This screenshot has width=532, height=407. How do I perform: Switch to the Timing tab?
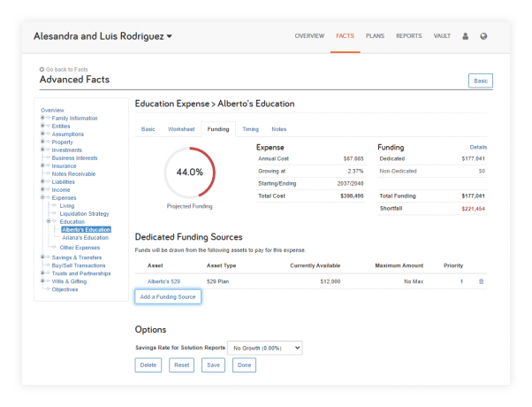[250, 129]
